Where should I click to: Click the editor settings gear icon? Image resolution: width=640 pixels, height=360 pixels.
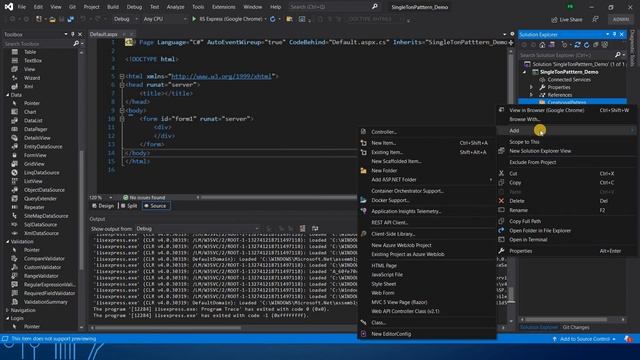512,34
